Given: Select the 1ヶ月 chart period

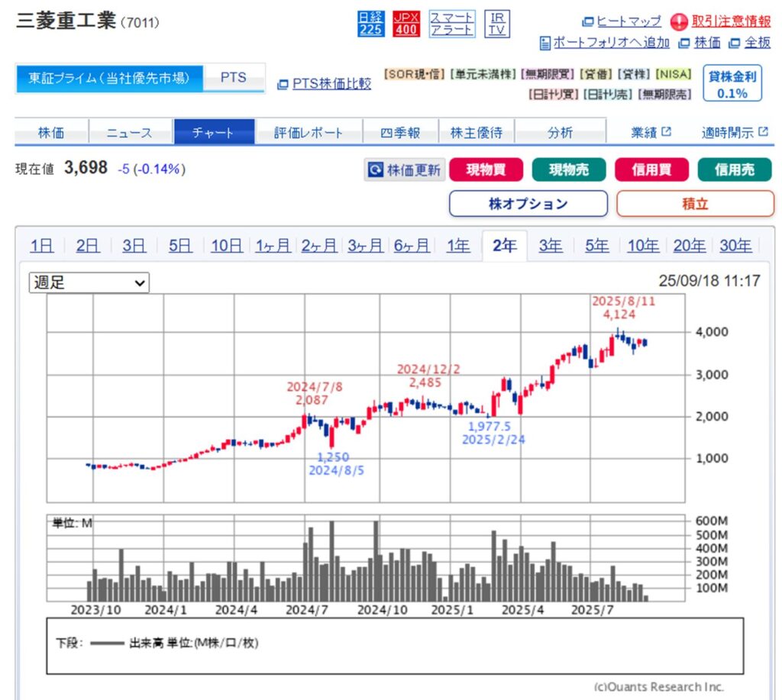Looking at the screenshot, I should point(273,246).
